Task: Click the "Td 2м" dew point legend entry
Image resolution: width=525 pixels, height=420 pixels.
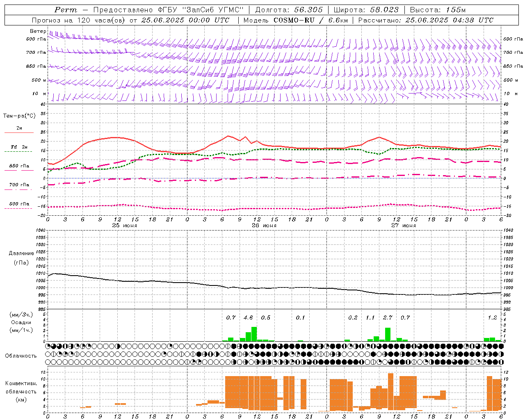Action: tap(19, 147)
